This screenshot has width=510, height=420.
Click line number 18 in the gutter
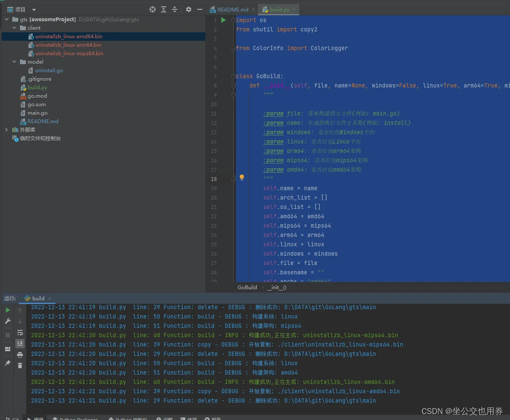[x=214, y=179]
